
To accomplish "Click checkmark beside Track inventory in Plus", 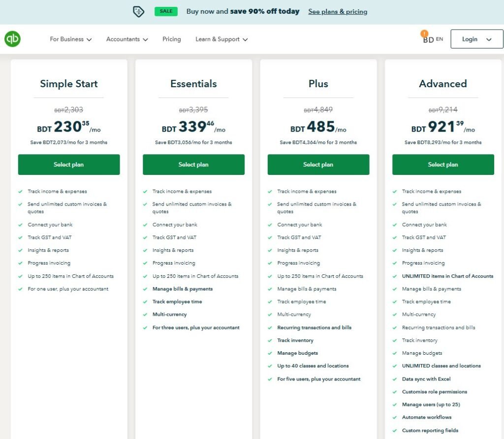I will point(270,340).
